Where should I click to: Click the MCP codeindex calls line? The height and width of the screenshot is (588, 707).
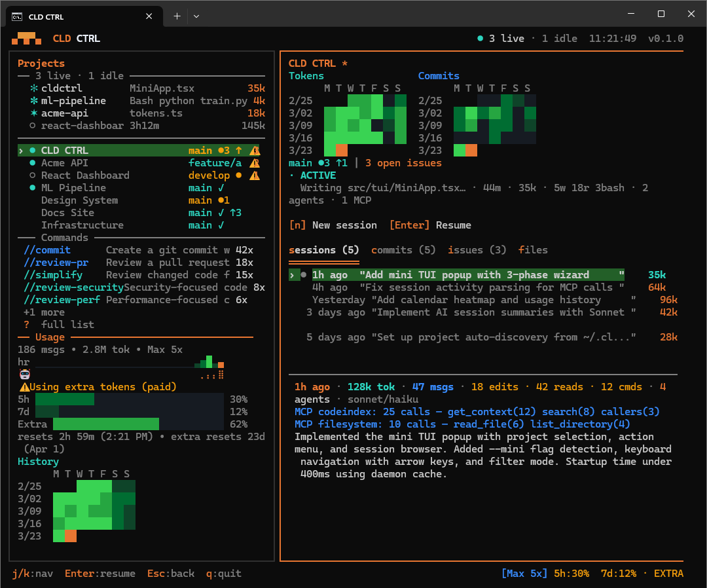[x=477, y=412]
